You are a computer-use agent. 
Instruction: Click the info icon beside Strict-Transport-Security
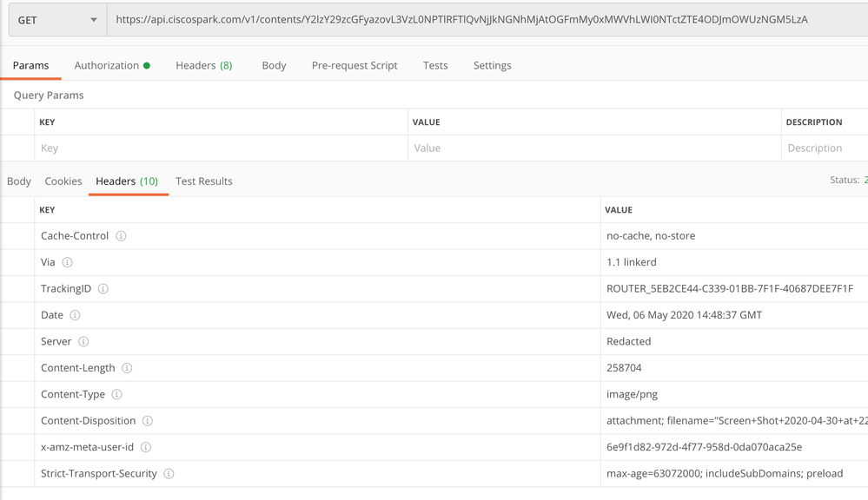169,474
